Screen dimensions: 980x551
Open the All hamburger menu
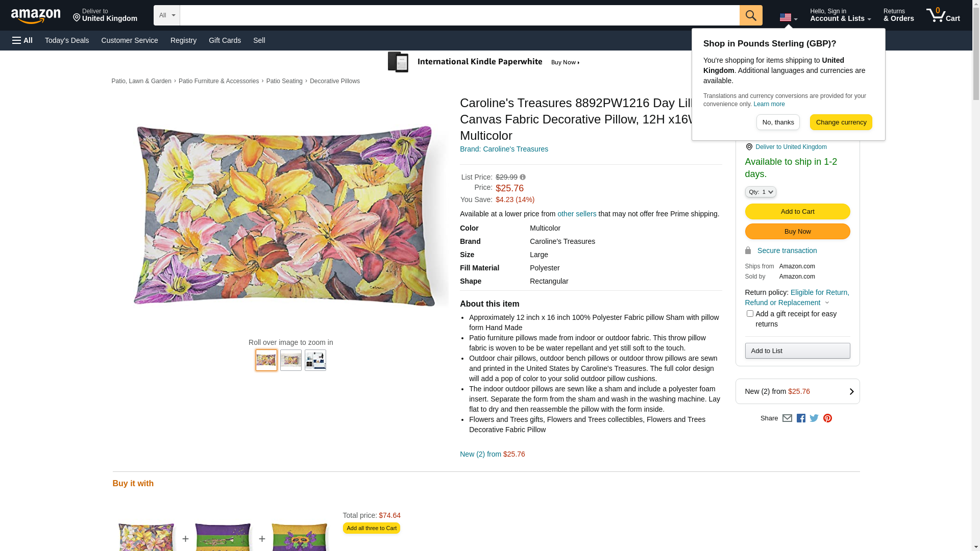pos(22,40)
